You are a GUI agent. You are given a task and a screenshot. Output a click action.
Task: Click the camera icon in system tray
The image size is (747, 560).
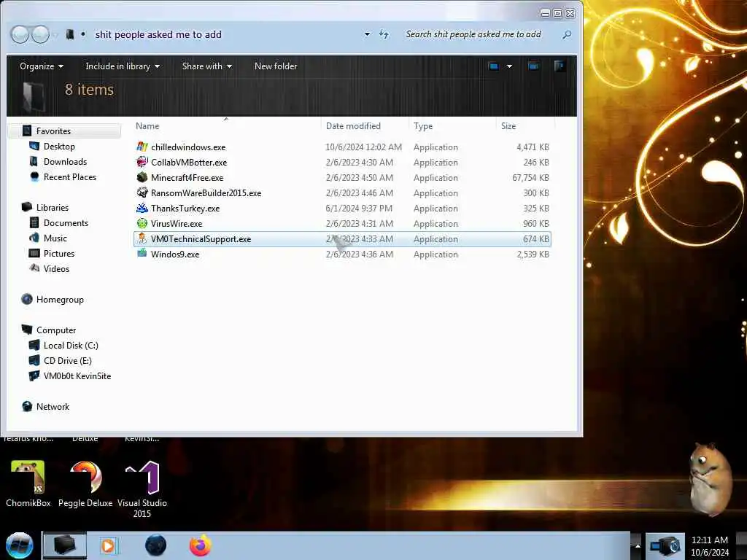[x=666, y=545]
